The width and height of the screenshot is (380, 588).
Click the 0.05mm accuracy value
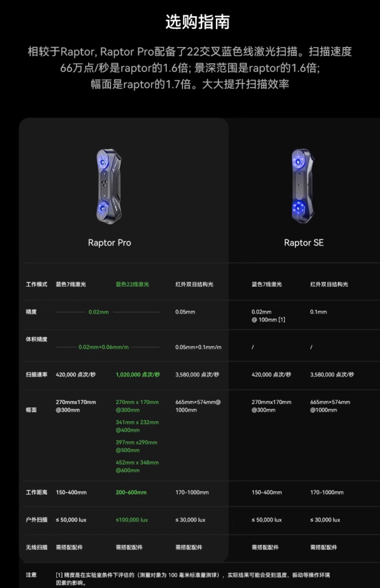click(185, 312)
